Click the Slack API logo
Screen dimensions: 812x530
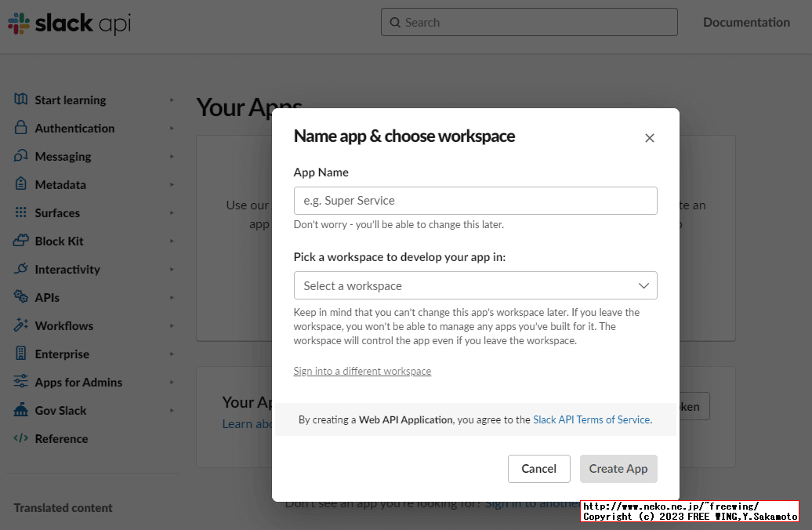pos(69,24)
